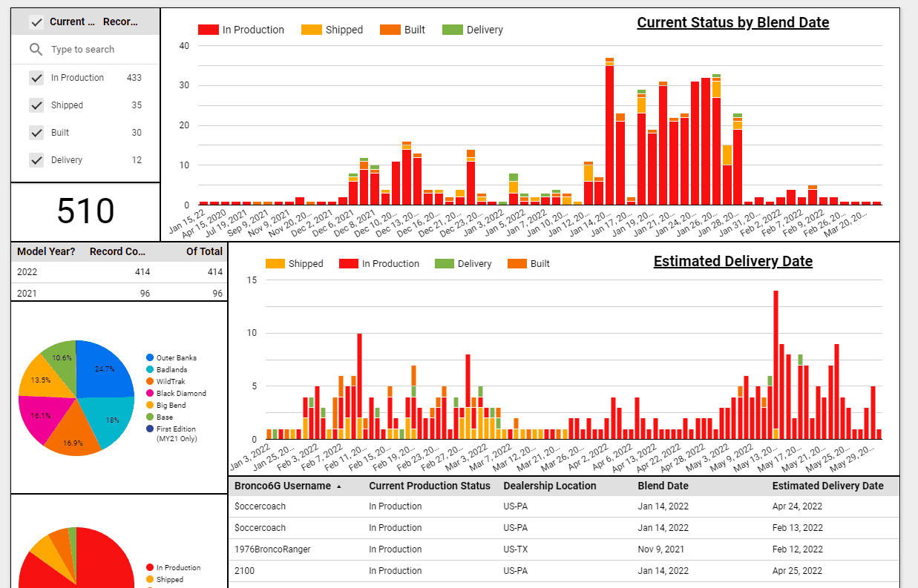This screenshot has height=588, width=918.
Task: Click the yellow 13.5% pie slice
Action: pyautogui.click(x=42, y=379)
